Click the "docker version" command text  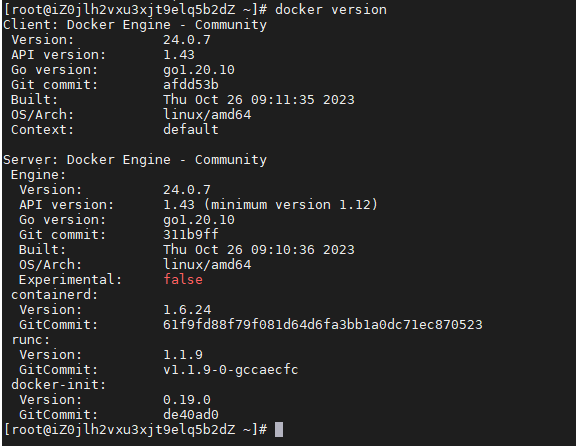(331, 10)
